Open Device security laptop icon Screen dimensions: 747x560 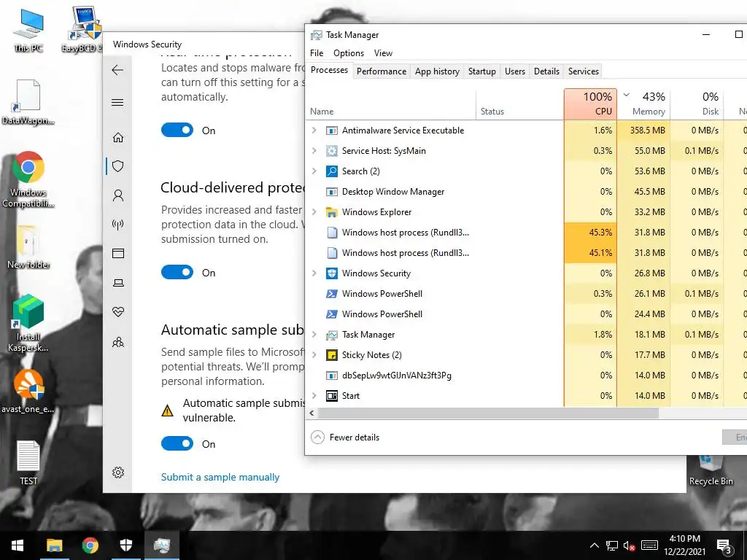(x=118, y=283)
